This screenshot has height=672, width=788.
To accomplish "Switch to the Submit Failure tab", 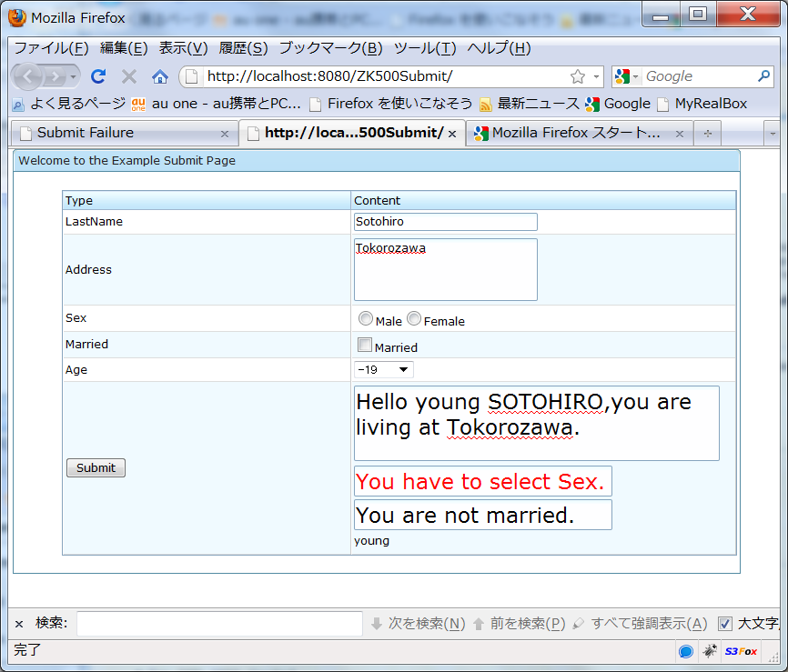I will [x=124, y=133].
